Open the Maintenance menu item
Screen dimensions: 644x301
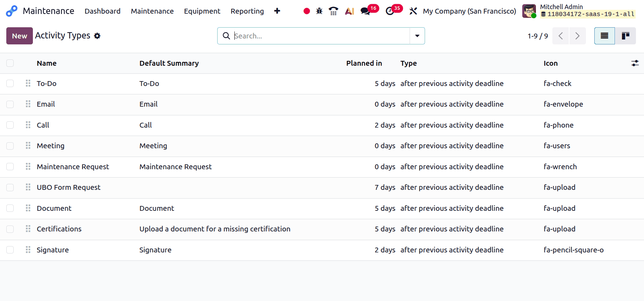coord(152,11)
